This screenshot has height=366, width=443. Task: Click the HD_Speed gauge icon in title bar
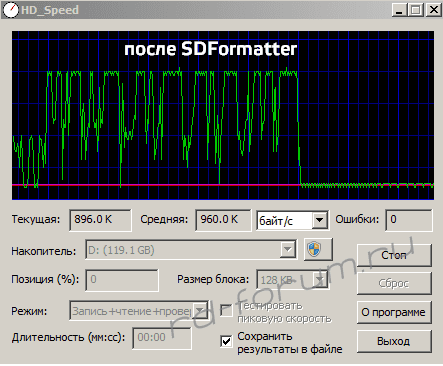click(10, 10)
